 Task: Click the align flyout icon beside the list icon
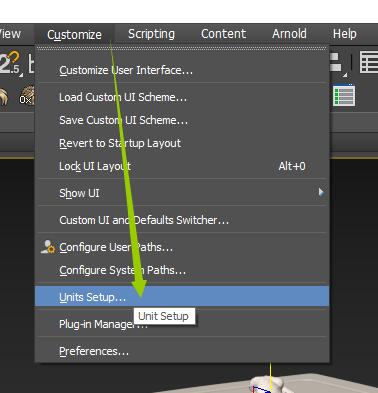point(338,63)
